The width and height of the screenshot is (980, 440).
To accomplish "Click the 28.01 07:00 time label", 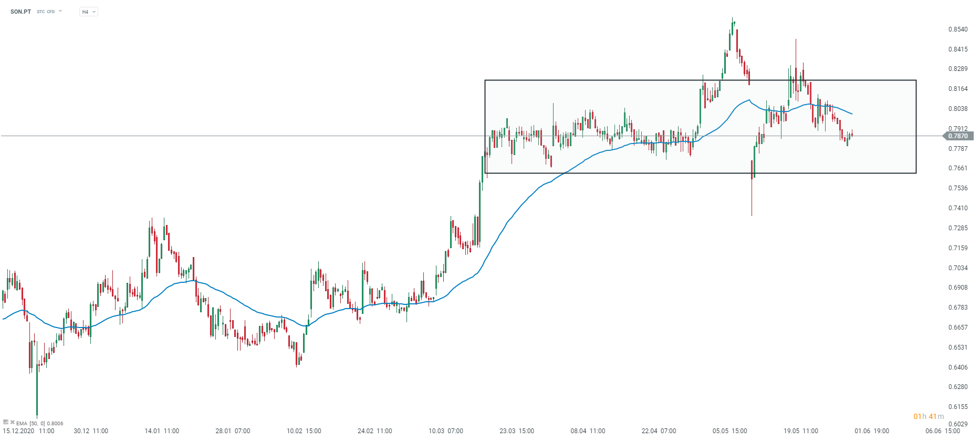I will [233, 431].
